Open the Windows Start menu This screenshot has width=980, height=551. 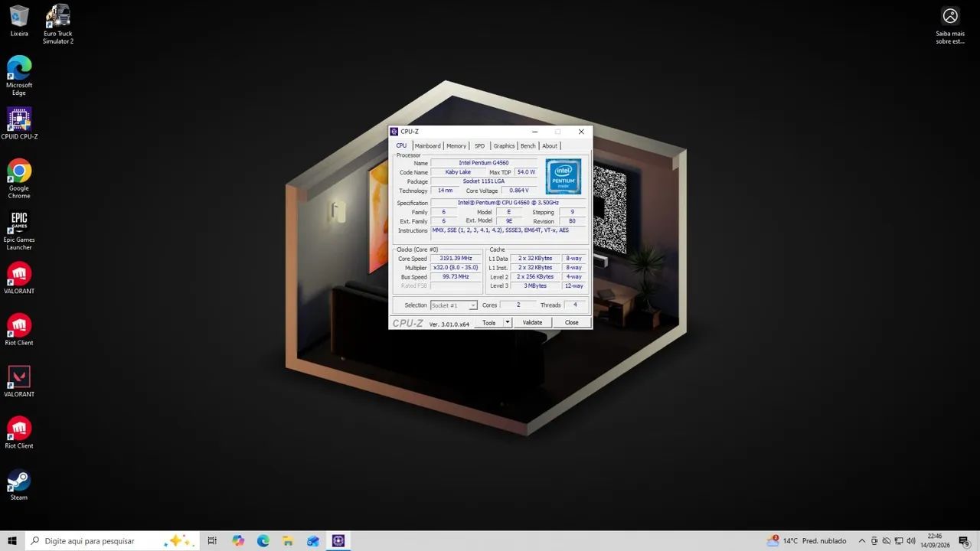12,541
